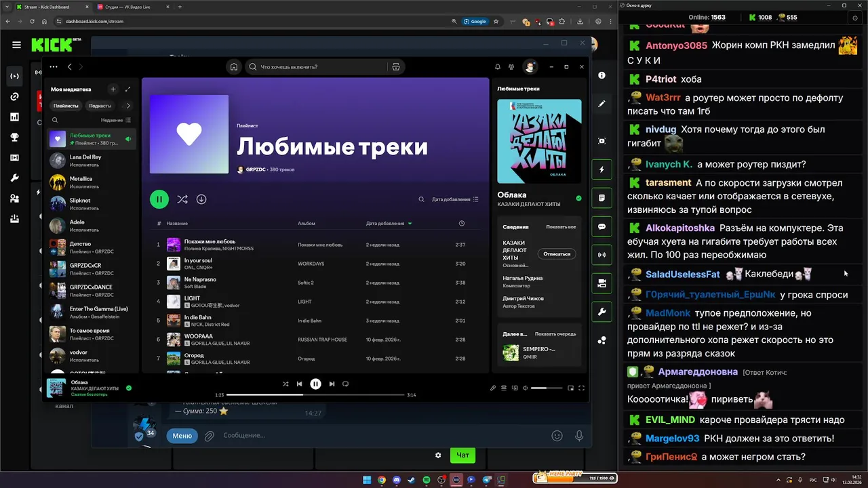Create new playlist with plus icon

113,89
